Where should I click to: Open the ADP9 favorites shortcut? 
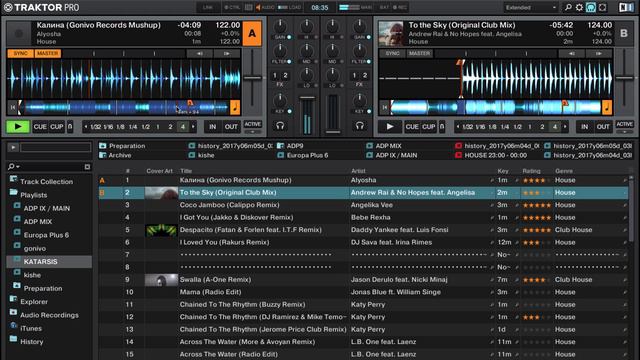(295, 146)
